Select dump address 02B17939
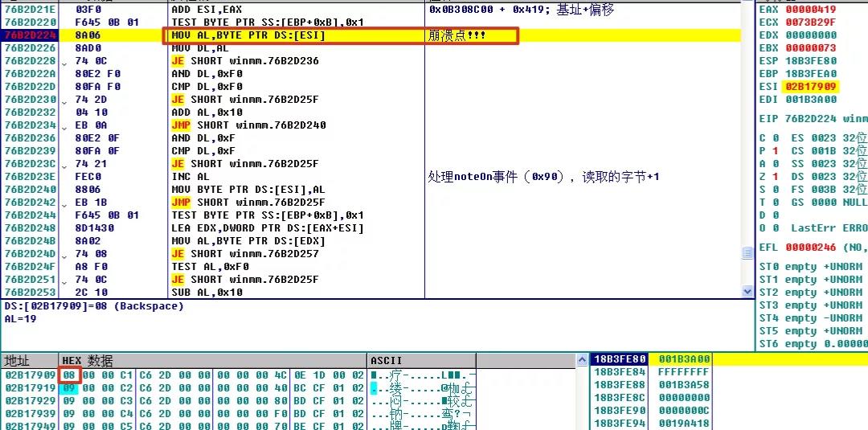The height and width of the screenshot is (430, 868). pyautogui.click(x=30, y=413)
